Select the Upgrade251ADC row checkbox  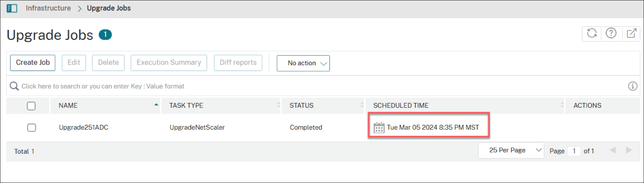32,128
